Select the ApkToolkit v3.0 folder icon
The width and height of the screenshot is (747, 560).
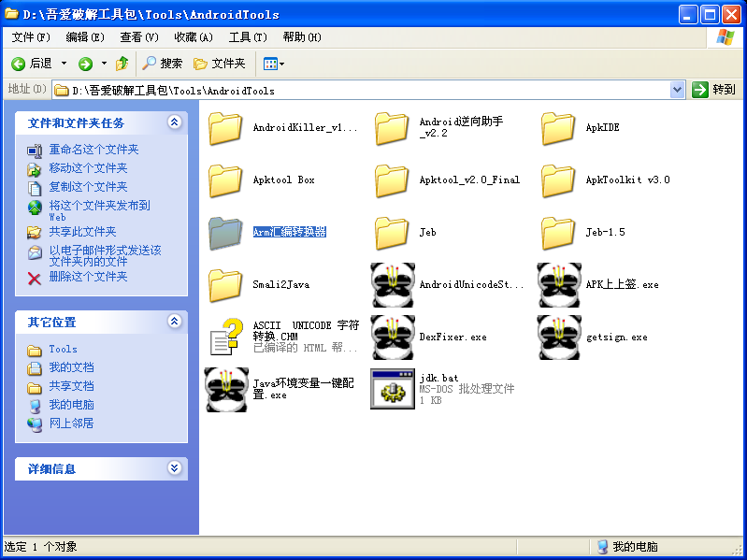[558, 180]
